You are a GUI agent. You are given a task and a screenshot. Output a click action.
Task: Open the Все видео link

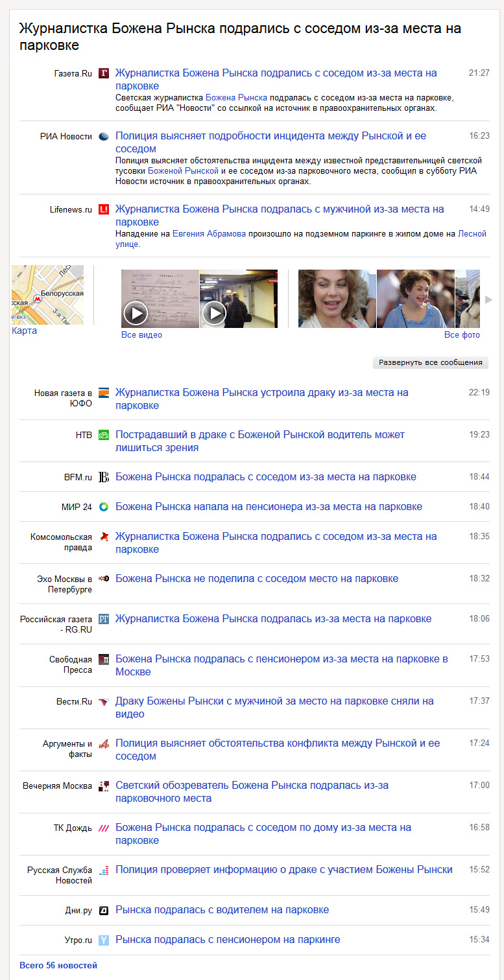click(141, 335)
